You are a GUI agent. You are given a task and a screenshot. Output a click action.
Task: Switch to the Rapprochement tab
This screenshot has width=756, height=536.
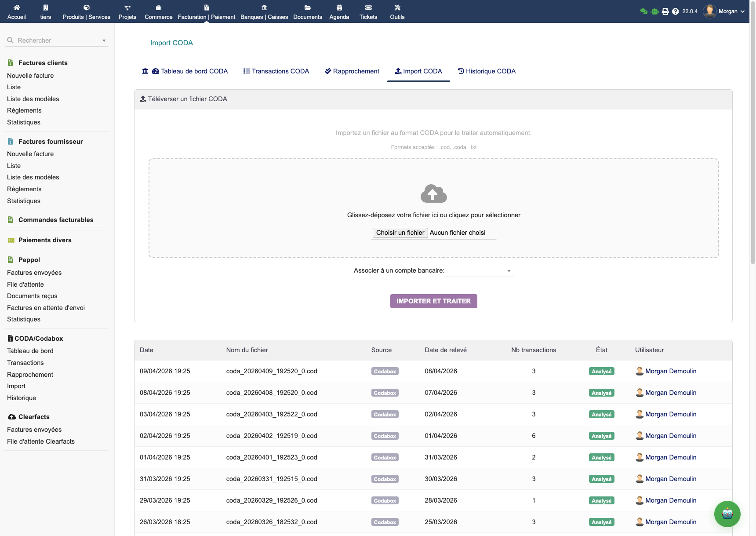point(352,71)
